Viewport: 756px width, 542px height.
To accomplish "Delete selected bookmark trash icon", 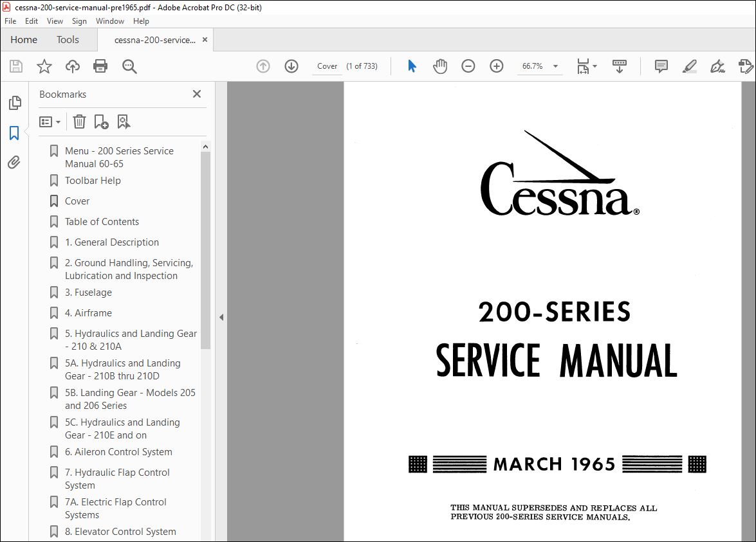I will click(79, 122).
